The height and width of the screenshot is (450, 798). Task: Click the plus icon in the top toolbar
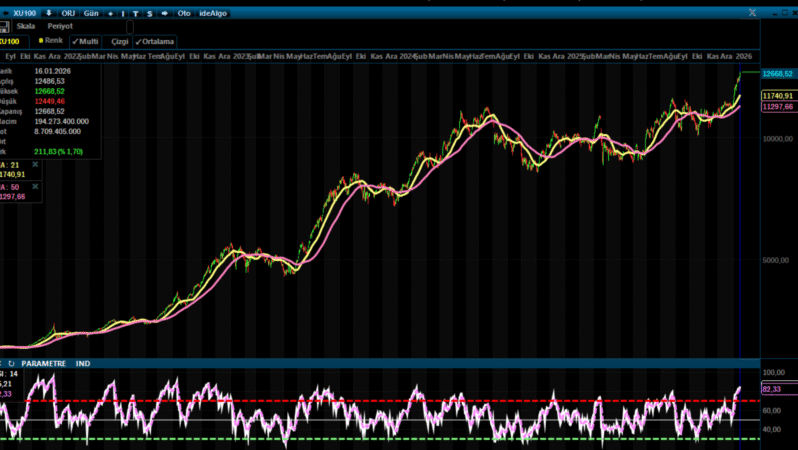(110, 13)
